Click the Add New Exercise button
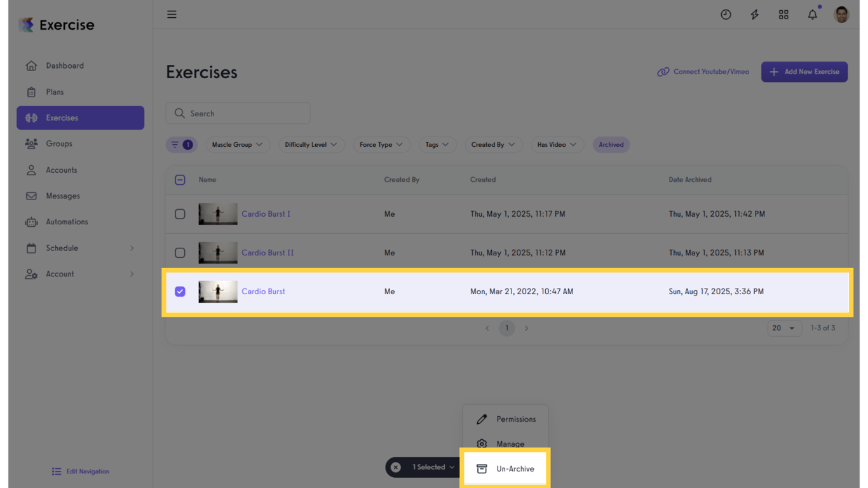This screenshot has width=868, height=488. [x=804, y=72]
